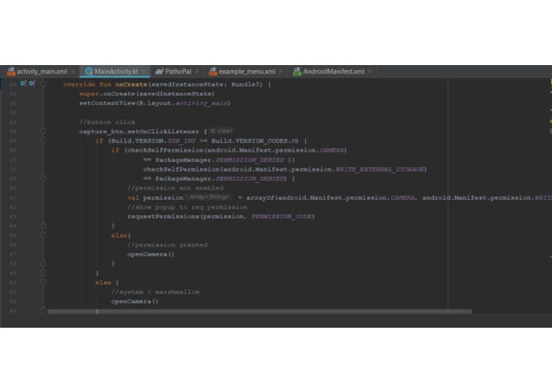
Task: Click the XML file icon on example_menu.xml tab
Action: coord(213,71)
